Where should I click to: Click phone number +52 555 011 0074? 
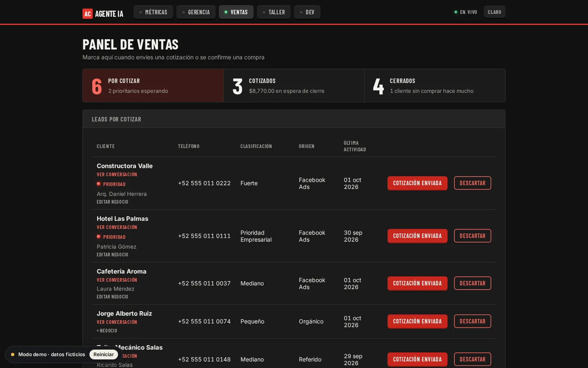click(x=204, y=321)
